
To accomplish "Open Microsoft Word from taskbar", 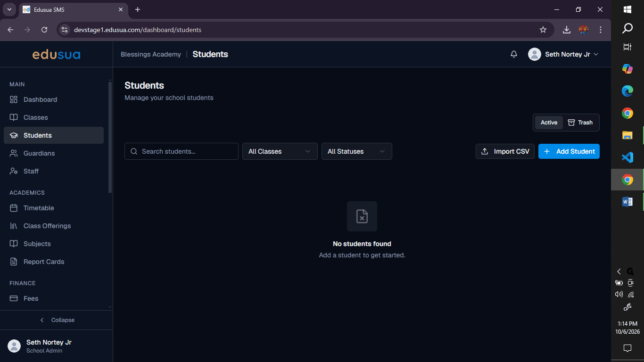I will 627,202.
